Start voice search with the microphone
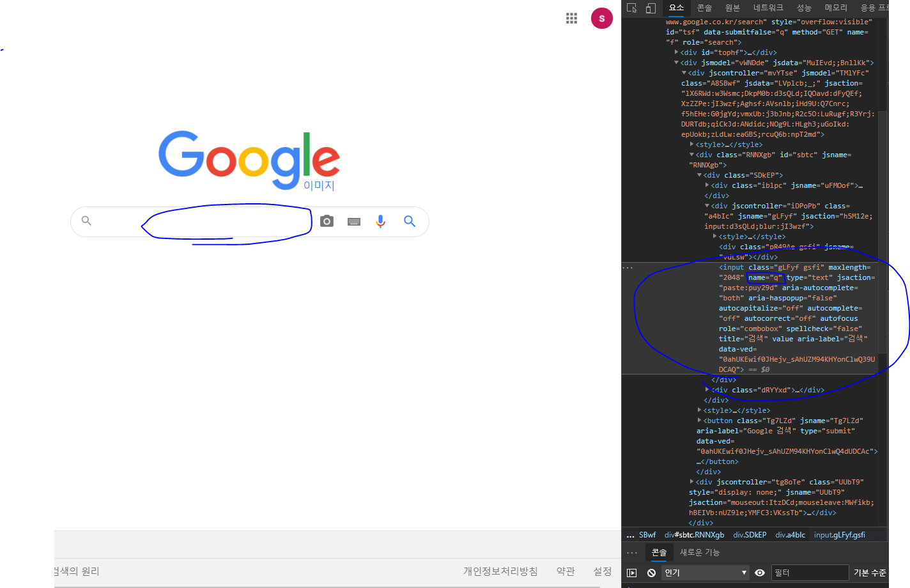This screenshot has height=588, width=910. click(x=381, y=221)
